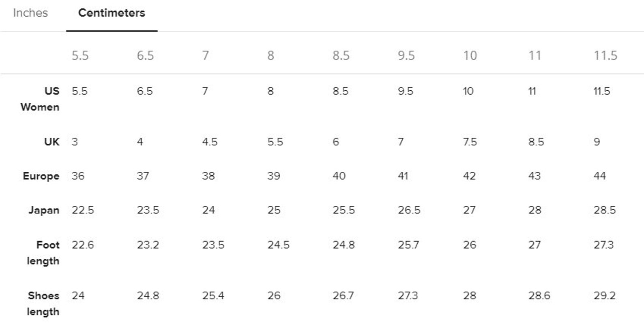Image resolution: width=644 pixels, height=328 pixels.
Task: Click the Foot length row label
Action: coord(43,253)
